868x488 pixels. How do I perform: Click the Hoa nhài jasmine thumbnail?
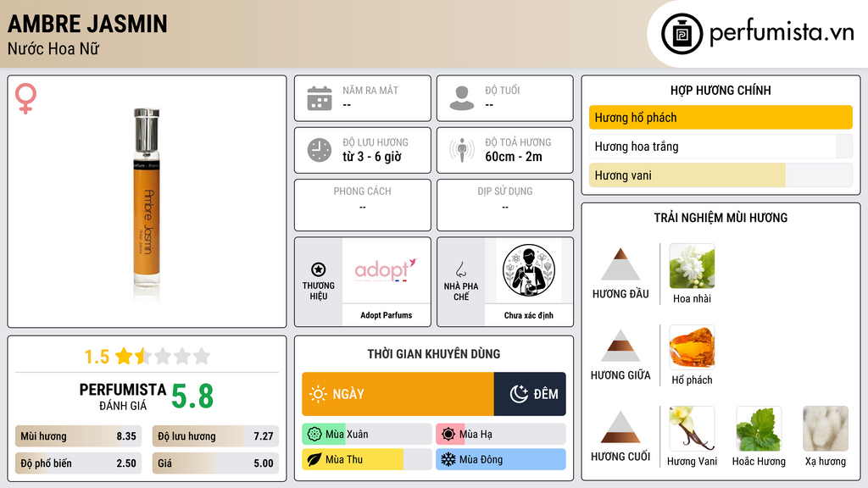pyautogui.click(x=692, y=266)
